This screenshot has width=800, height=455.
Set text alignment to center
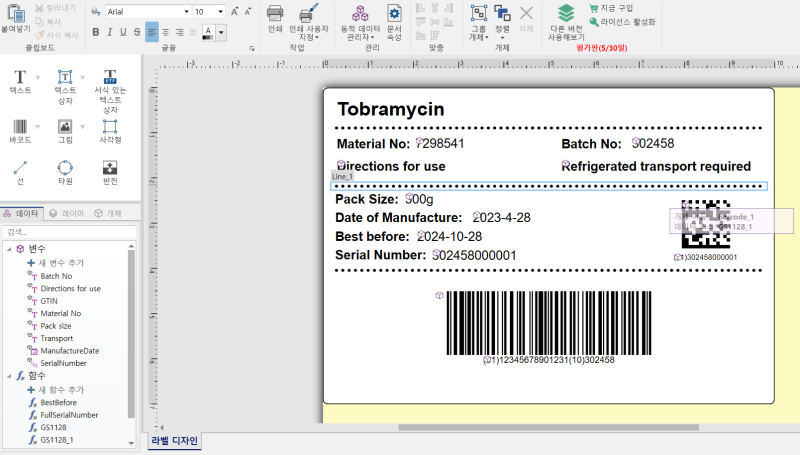point(166,32)
